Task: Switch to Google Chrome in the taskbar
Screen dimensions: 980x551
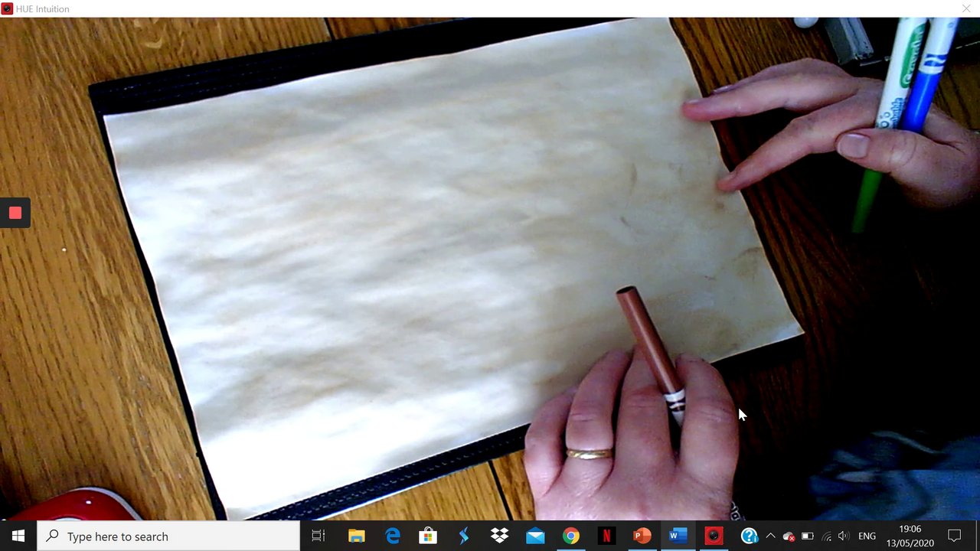Action: [x=571, y=536]
